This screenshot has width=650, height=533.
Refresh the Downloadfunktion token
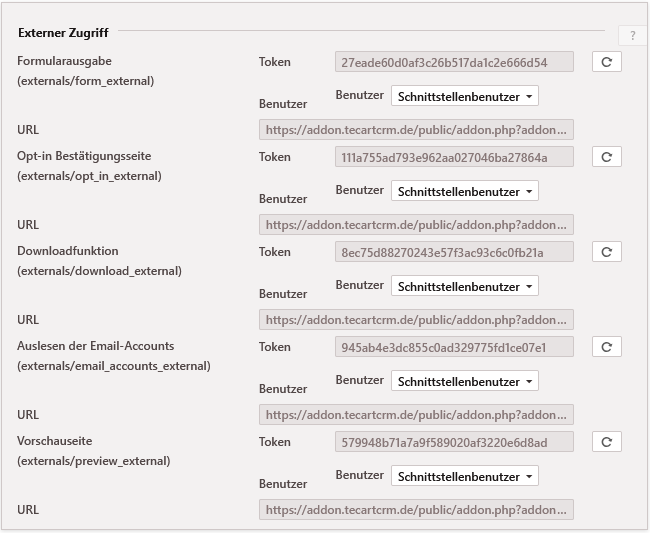(606, 252)
